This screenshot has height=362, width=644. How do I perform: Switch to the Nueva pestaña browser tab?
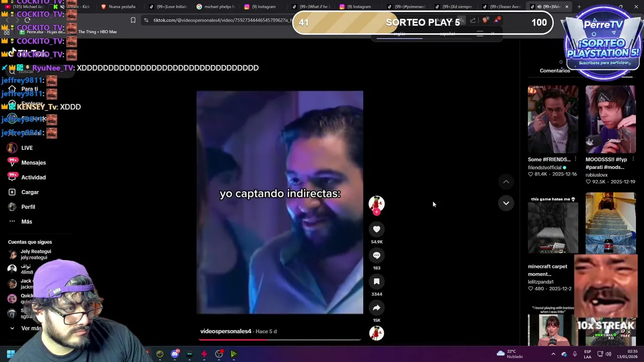[x=118, y=7]
